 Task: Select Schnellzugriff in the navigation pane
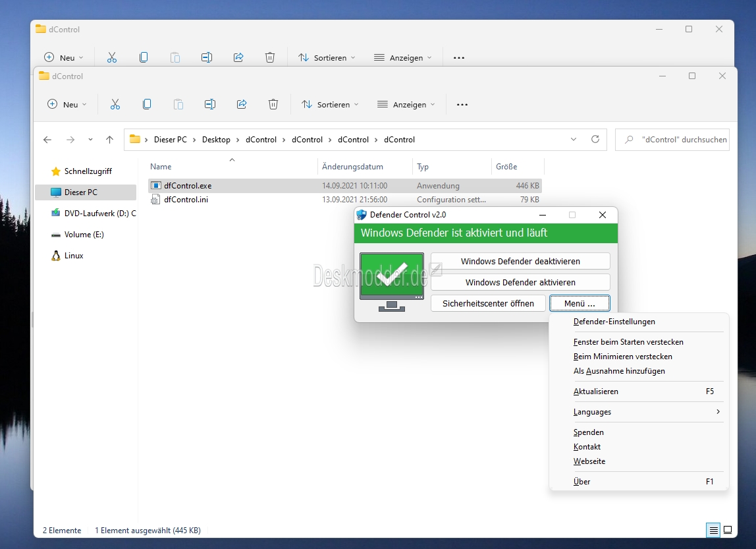[86, 171]
